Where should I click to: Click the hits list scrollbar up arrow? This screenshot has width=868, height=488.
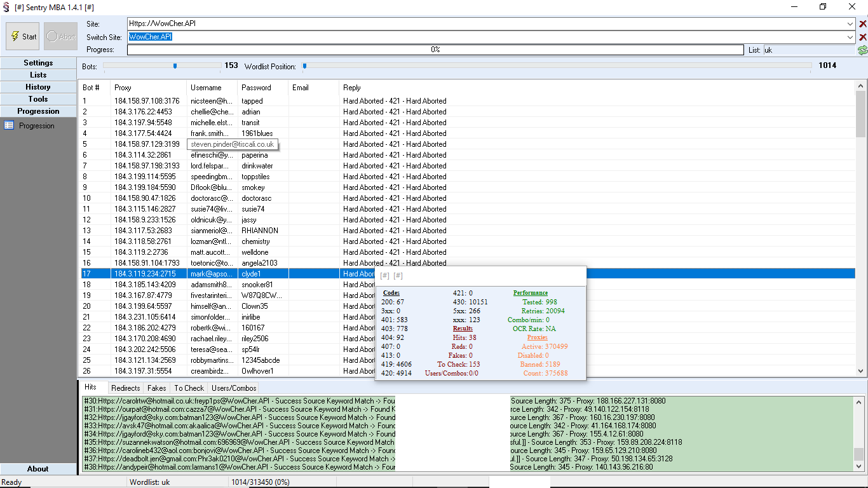click(859, 402)
